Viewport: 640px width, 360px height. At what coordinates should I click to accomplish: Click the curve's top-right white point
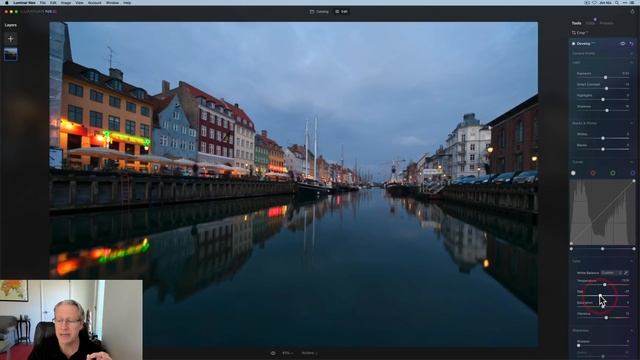(x=634, y=181)
